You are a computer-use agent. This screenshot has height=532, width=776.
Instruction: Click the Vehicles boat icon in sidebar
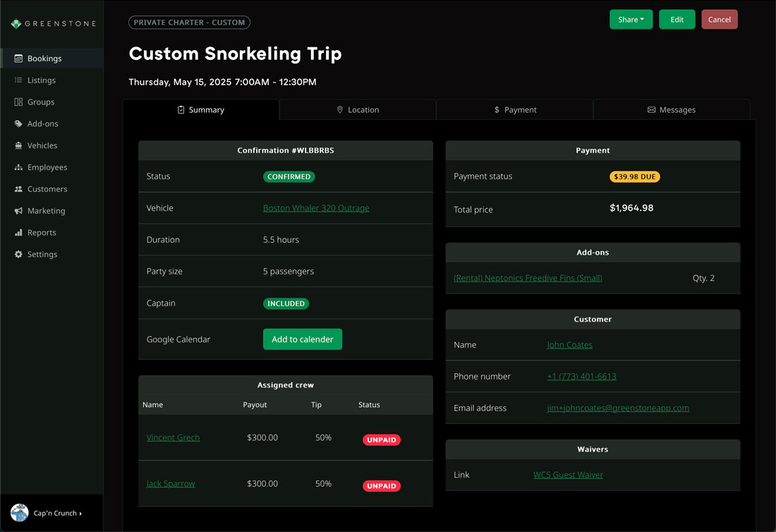tap(18, 145)
